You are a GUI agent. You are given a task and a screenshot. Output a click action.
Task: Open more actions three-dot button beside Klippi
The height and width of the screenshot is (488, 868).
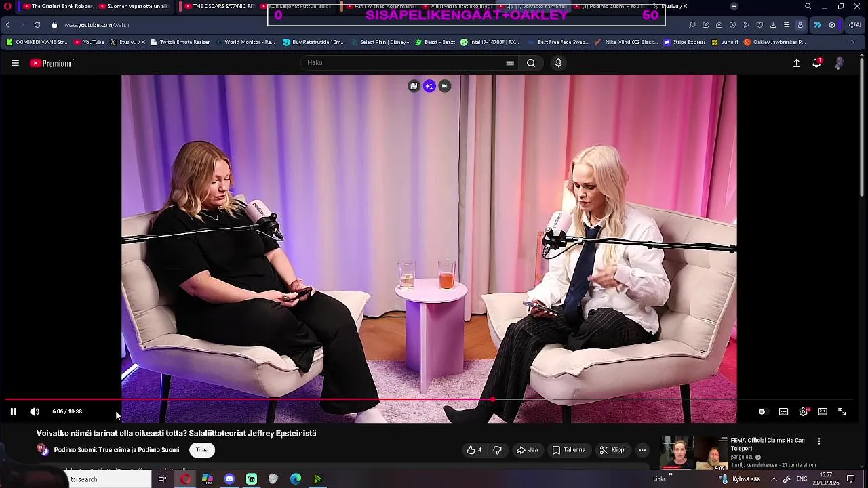pyautogui.click(x=642, y=450)
